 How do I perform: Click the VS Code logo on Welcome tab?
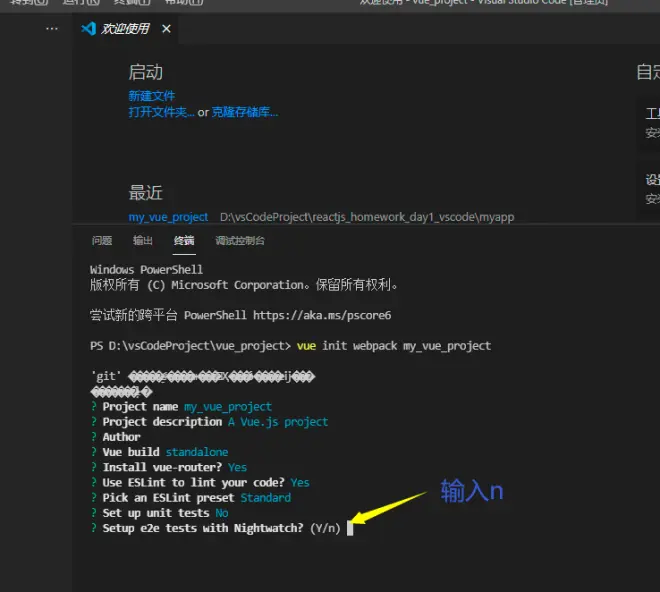tap(88, 29)
